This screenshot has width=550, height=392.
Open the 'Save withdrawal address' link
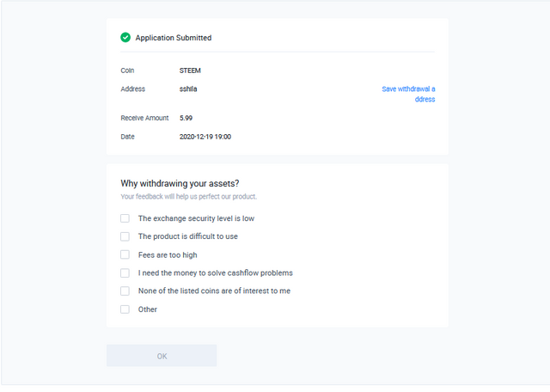(x=408, y=94)
